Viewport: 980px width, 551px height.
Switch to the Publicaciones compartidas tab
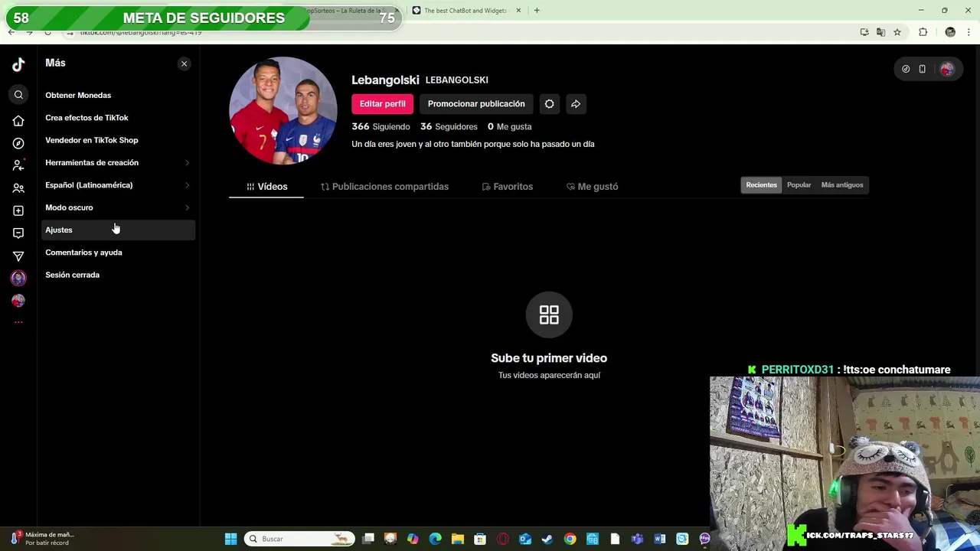pos(384,187)
